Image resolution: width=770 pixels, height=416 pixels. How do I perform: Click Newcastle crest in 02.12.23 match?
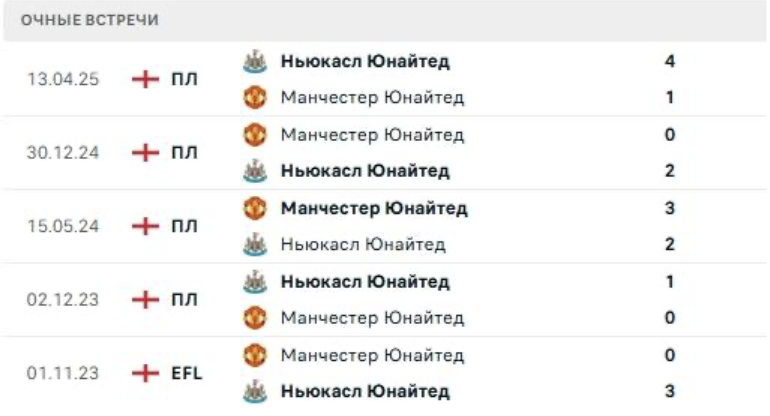(x=255, y=282)
